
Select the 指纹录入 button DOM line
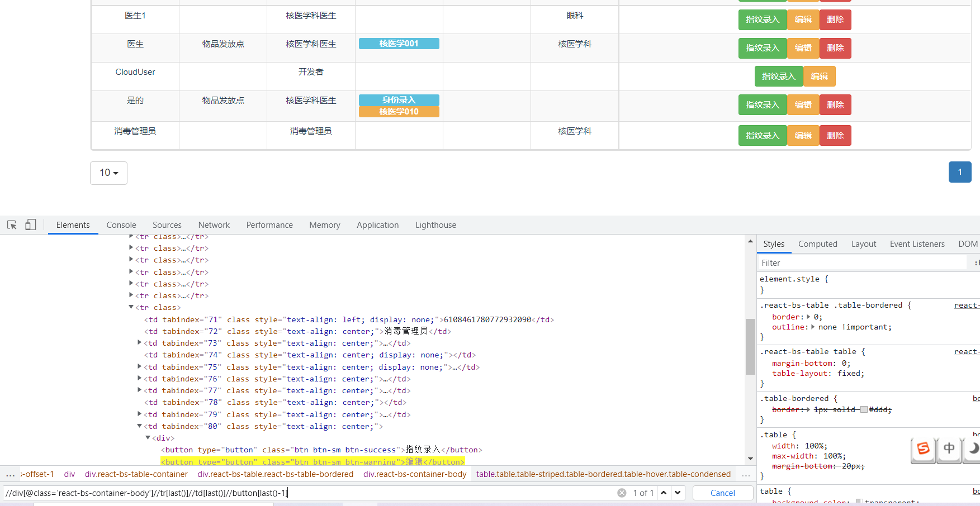pos(321,450)
